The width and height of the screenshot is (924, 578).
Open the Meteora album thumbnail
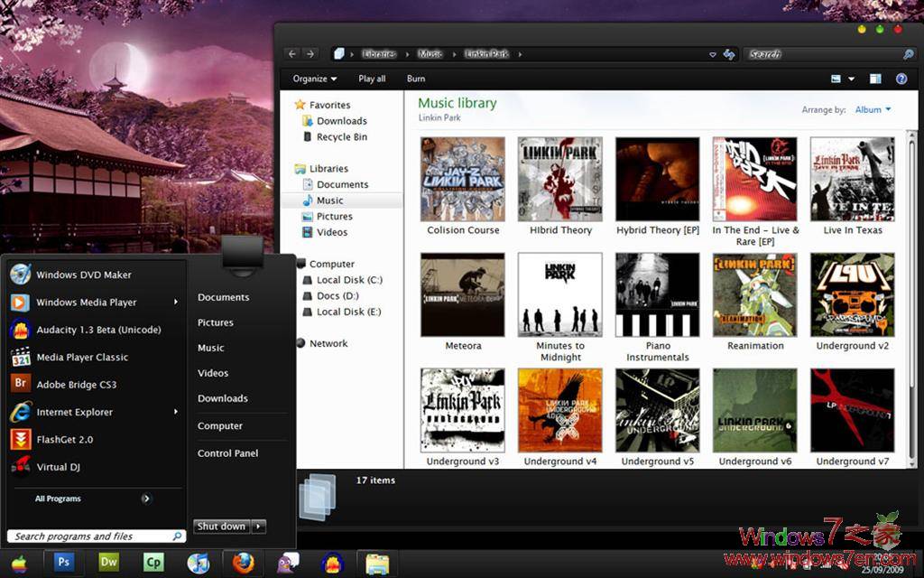(462, 294)
